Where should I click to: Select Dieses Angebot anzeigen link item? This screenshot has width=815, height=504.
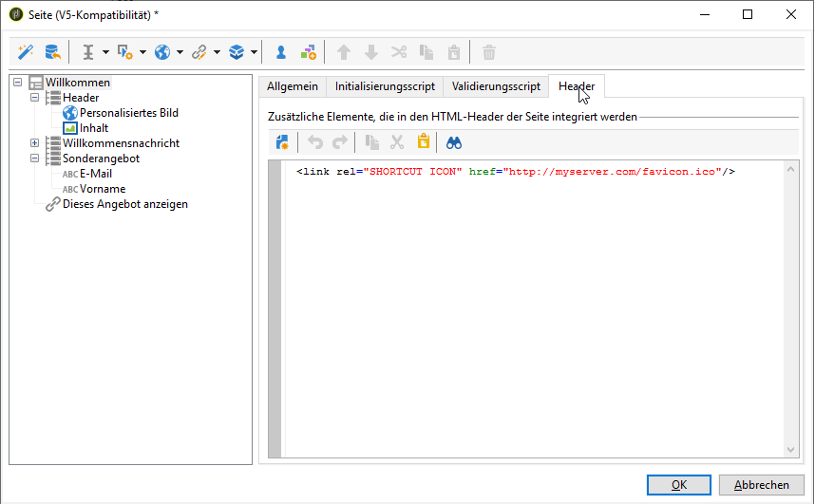pyautogui.click(x=125, y=204)
